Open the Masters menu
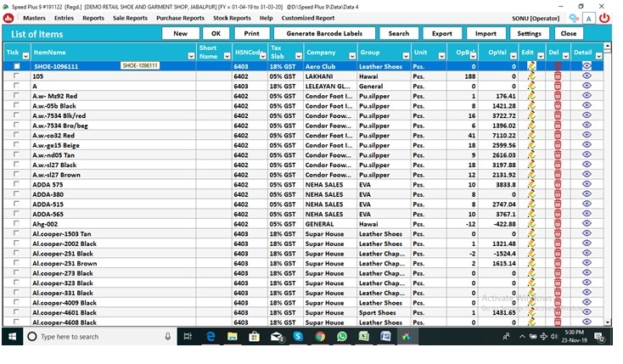The width and height of the screenshot is (623, 364). (34, 18)
